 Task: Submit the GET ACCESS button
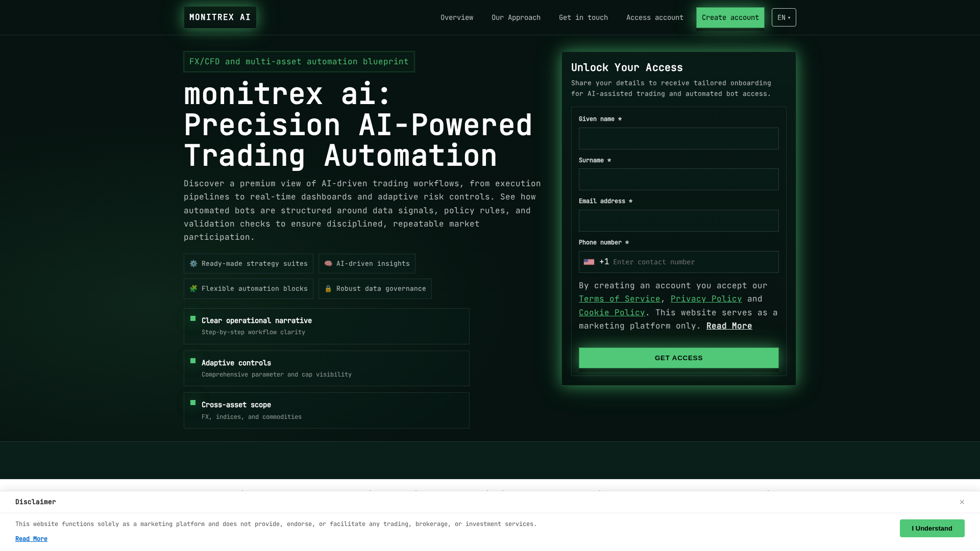tap(679, 358)
